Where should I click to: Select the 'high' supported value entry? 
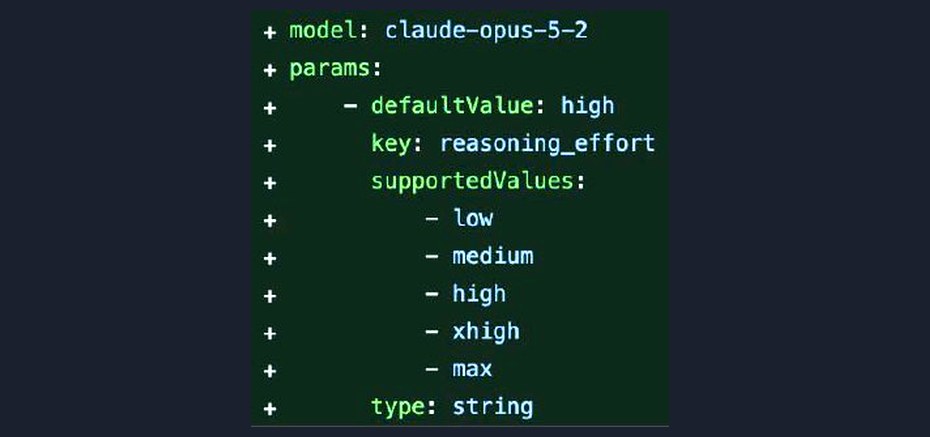[479, 294]
